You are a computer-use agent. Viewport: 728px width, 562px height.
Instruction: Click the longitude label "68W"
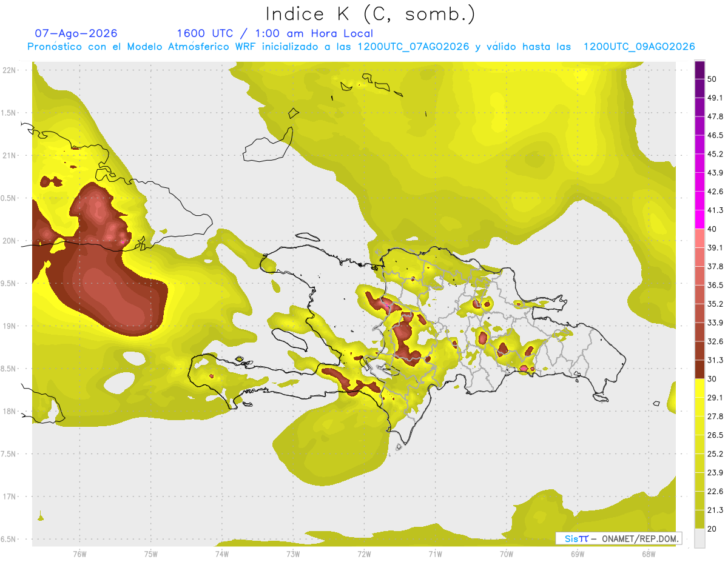[649, 555]
